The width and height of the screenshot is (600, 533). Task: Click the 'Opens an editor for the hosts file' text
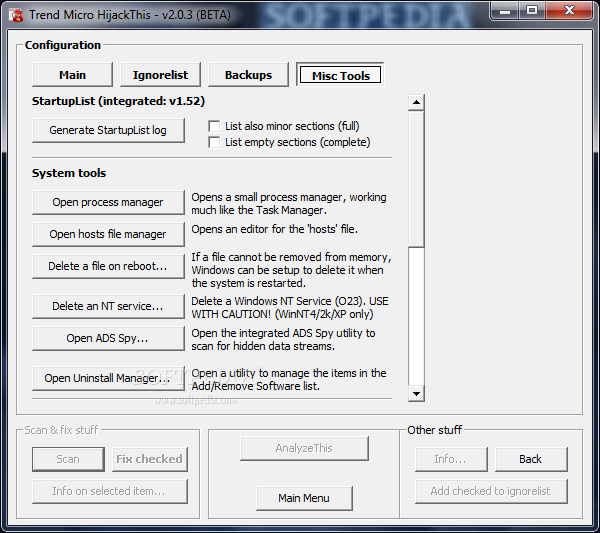274,229
